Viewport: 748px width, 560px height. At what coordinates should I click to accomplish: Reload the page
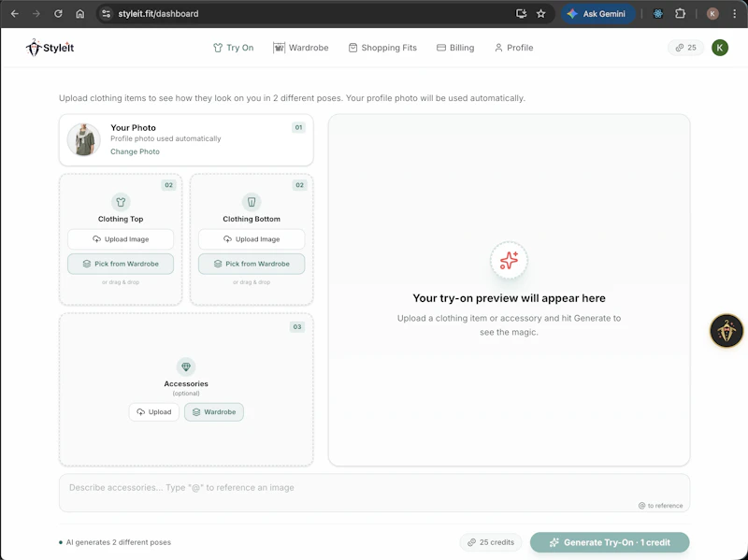coord(58,14)
